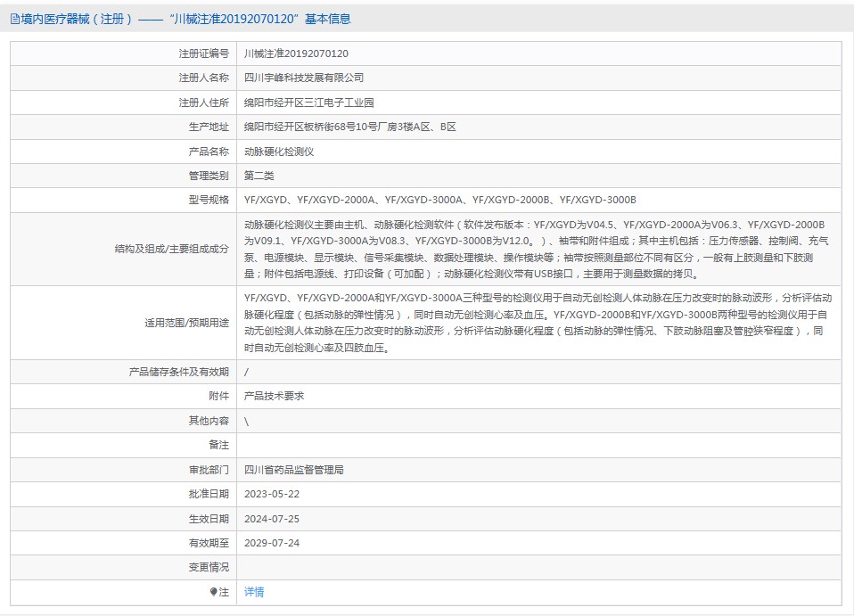Select product name 动脉硬化检测仪

pos(279,152)
